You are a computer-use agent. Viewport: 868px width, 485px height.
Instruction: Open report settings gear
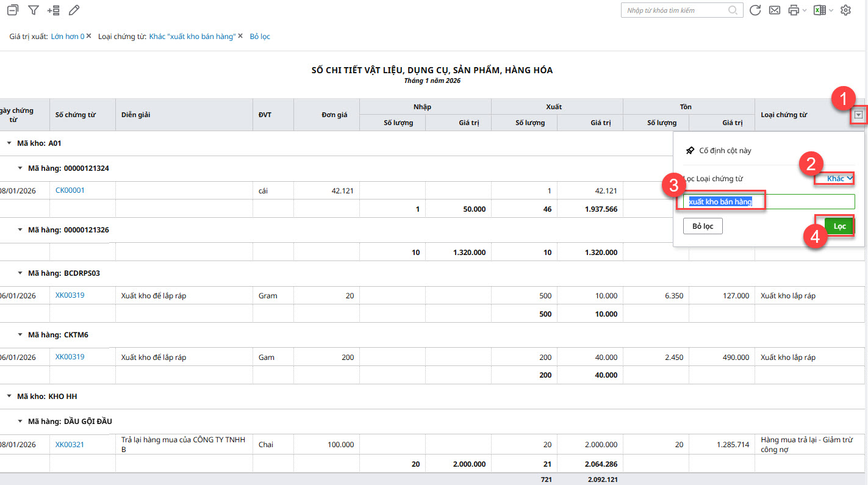[x=845, y=10]
